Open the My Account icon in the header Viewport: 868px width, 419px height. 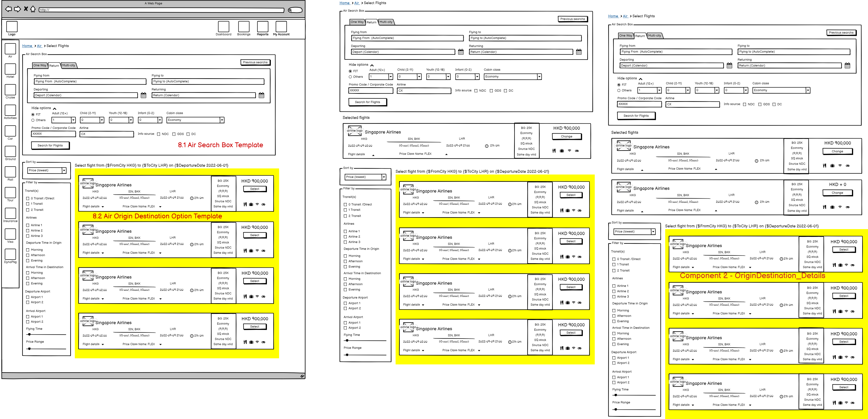tap(281, 27)
